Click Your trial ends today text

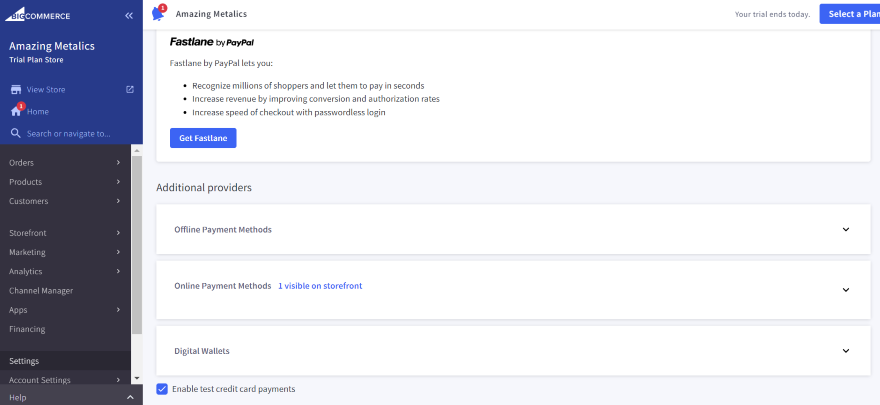point(772,15)
